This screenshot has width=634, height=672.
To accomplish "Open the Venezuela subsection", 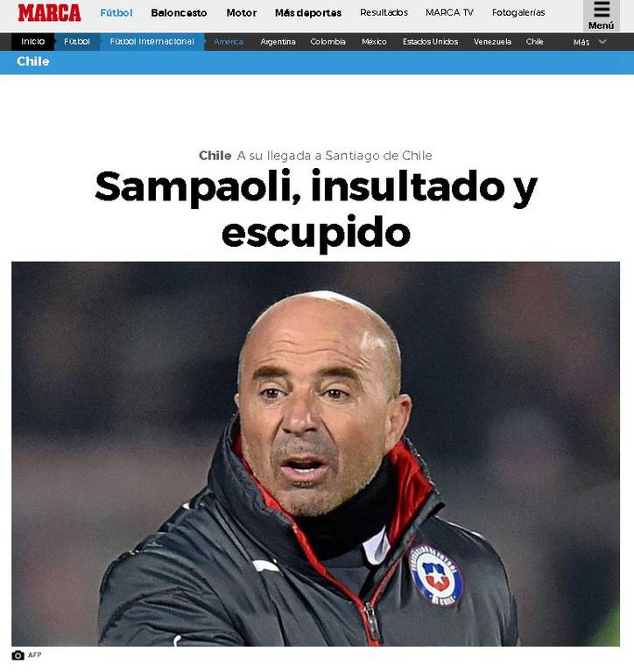I will [x=492, y=42].
